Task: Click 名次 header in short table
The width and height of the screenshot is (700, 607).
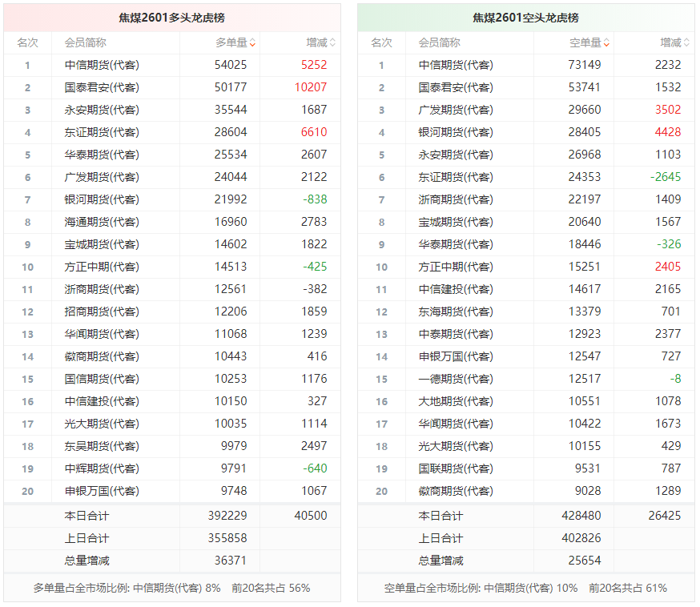Action: [382, 43]
